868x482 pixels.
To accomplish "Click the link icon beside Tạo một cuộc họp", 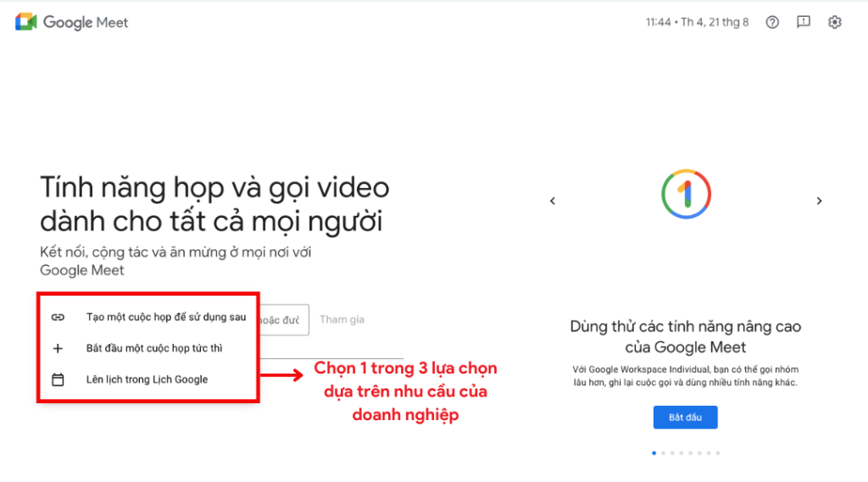I will (58, 317).
